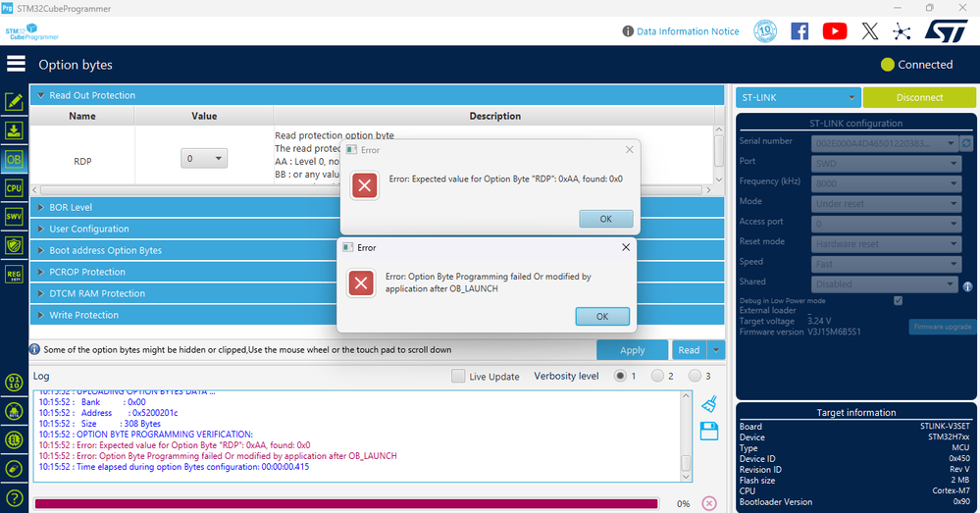Select verbosity level 2 radio
Viewport: 980px width, 513px height.
657,376
